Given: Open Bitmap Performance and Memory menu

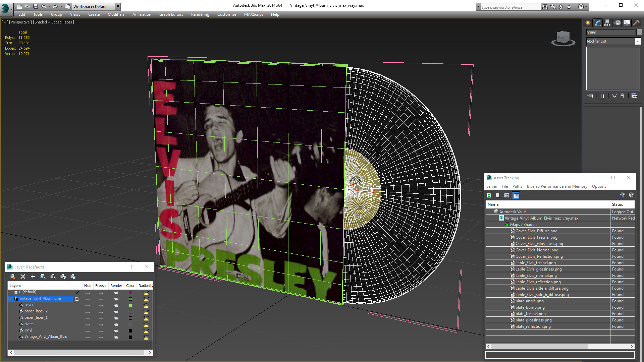Looking at the screenshot, I should click(557, 186).
